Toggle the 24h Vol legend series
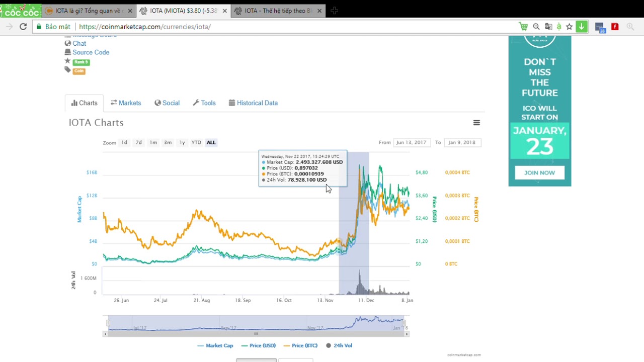The image size is (644, 362). [x=339, y=345]
